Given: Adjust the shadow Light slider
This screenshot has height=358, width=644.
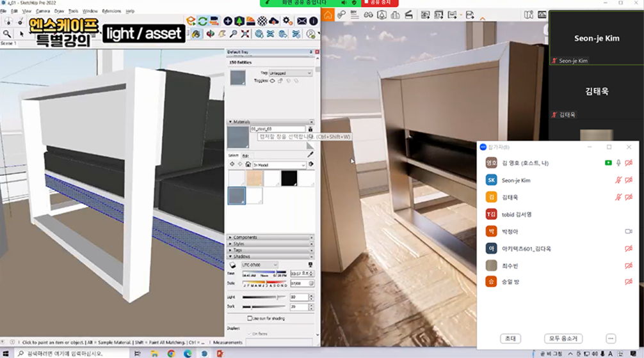Looking at the screenshot, I should (x=264, y=297).
